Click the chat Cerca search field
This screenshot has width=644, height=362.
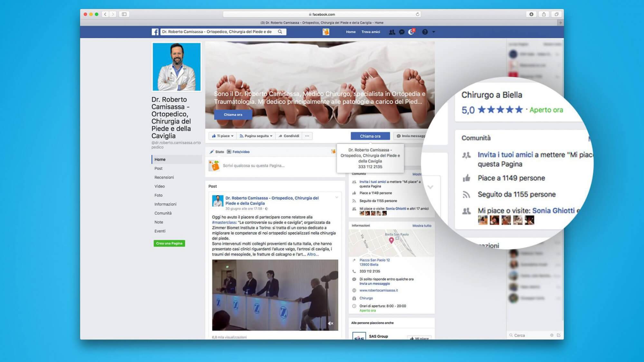528,335
